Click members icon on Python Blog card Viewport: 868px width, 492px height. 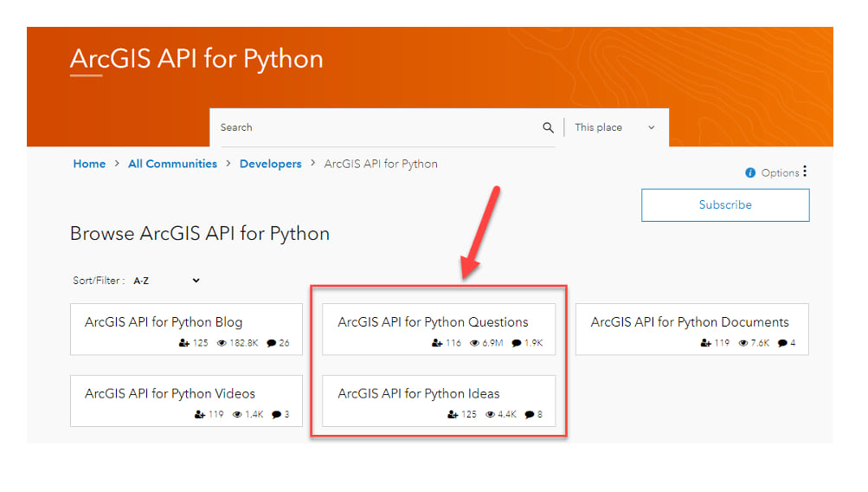tap(184, 343)
